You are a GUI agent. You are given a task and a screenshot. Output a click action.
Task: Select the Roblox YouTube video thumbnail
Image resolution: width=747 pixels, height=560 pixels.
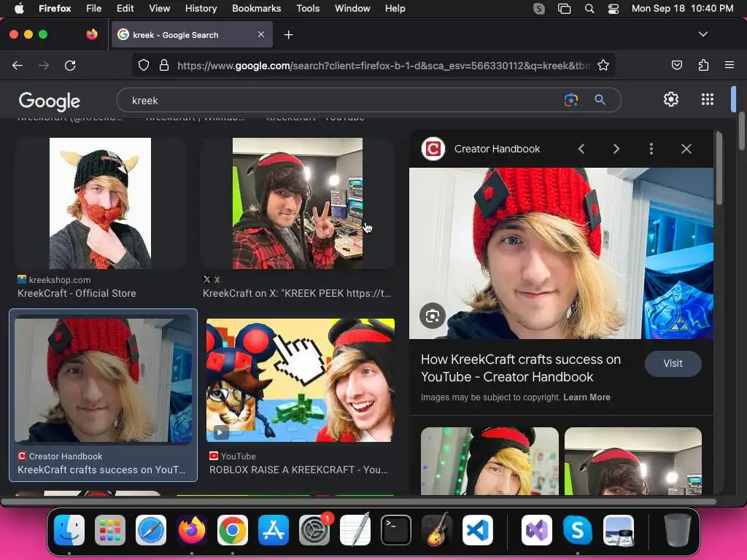coord(300,380)
